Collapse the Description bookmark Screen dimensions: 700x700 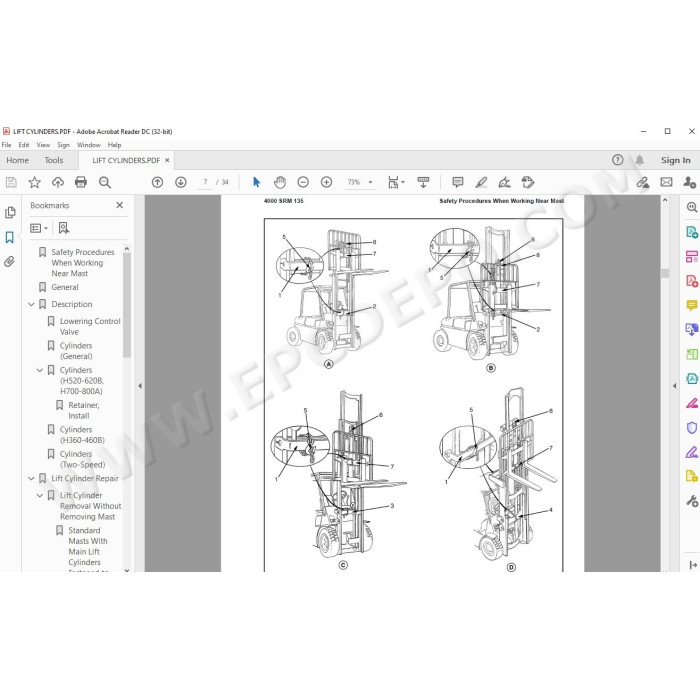click(31, 304)
